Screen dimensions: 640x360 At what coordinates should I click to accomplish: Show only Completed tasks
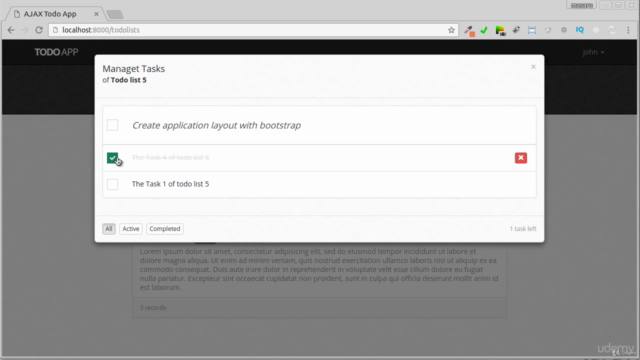pyautogui.click(x=164, y=229)
